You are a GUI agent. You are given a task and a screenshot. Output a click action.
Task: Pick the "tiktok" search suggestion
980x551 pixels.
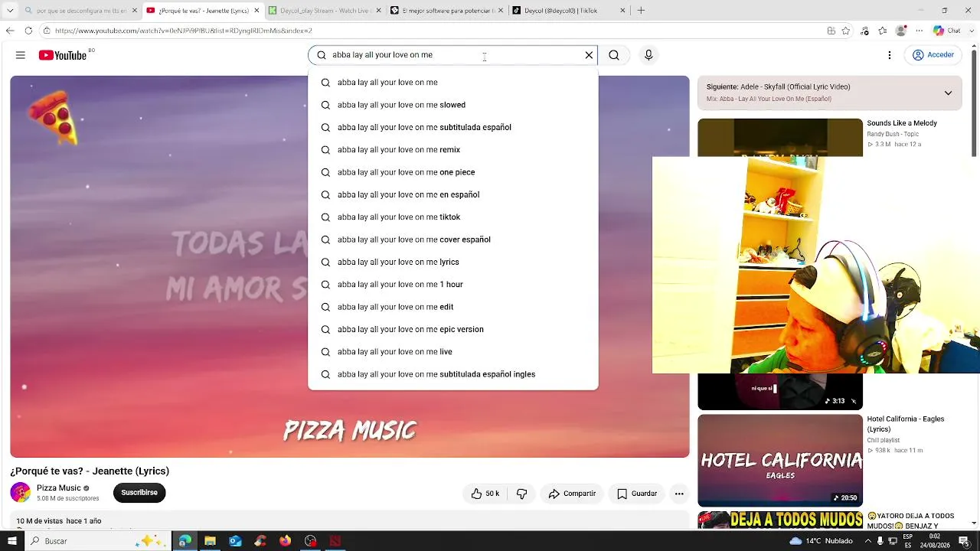coord(453,217)
